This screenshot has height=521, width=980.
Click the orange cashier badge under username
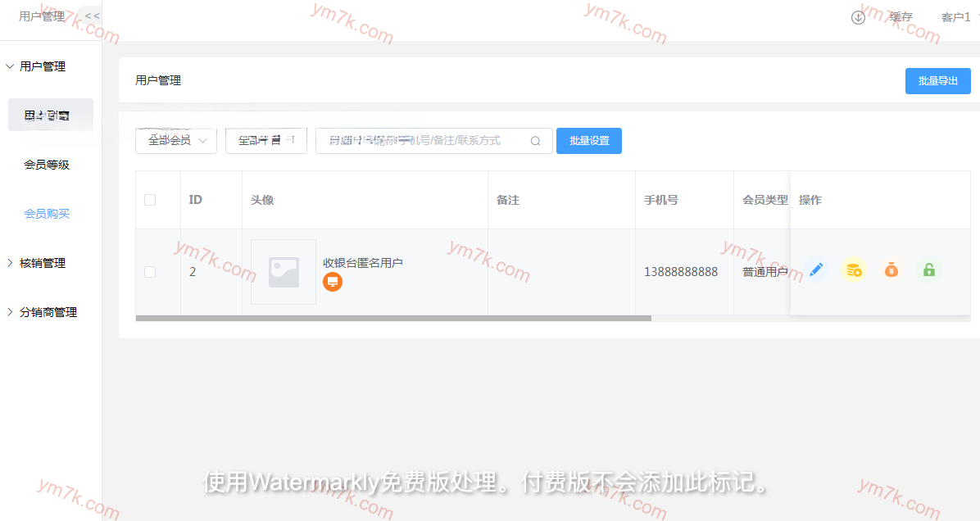(333, 282)
